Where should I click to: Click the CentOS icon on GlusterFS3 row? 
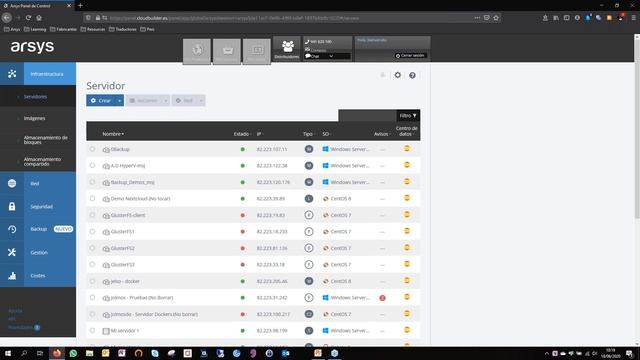[326, 264]
